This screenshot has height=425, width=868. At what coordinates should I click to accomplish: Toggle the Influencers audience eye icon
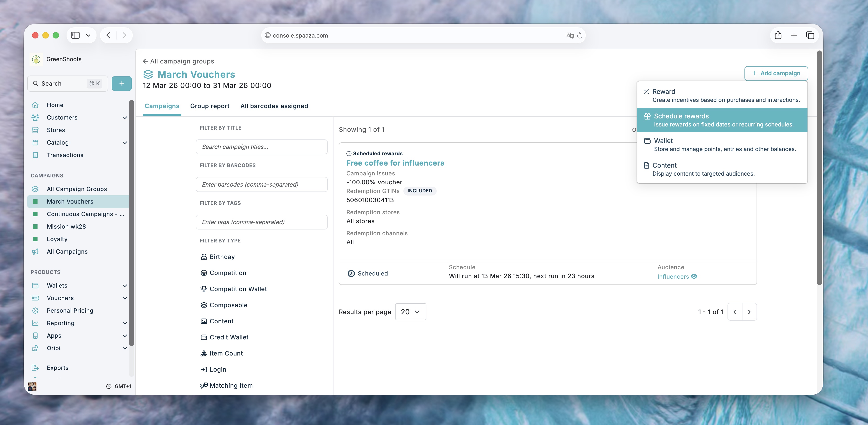pos(694,276)
